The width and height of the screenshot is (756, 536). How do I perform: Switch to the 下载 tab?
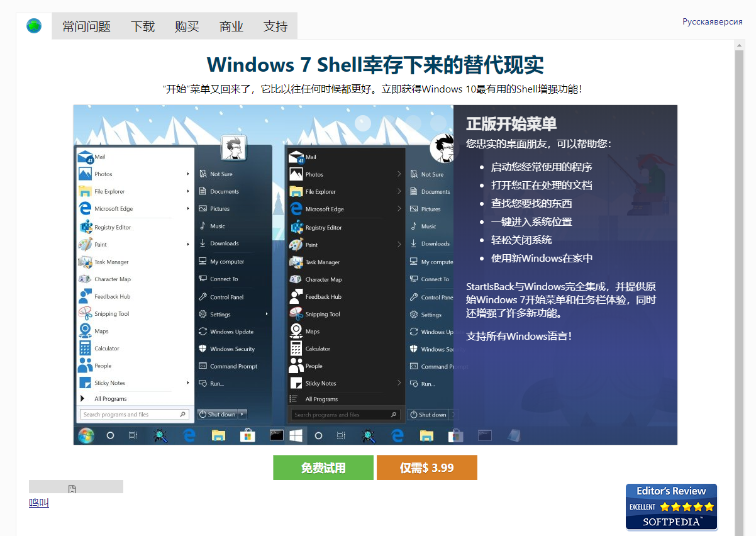coord(143,26)
